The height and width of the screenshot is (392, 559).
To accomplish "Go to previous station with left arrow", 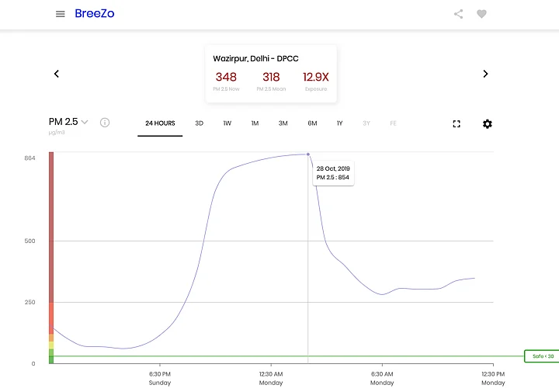I will [57, 74].
